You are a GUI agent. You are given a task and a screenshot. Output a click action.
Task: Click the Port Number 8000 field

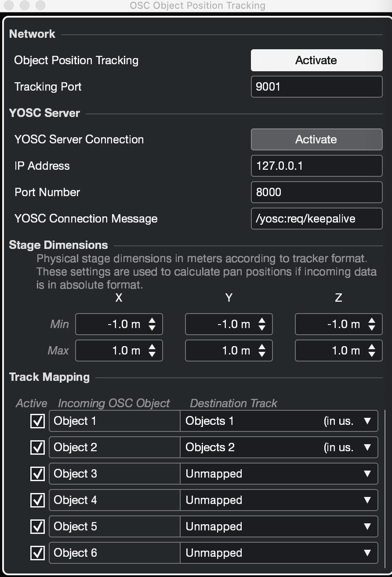pyautogui.click(x=316, y=192)
